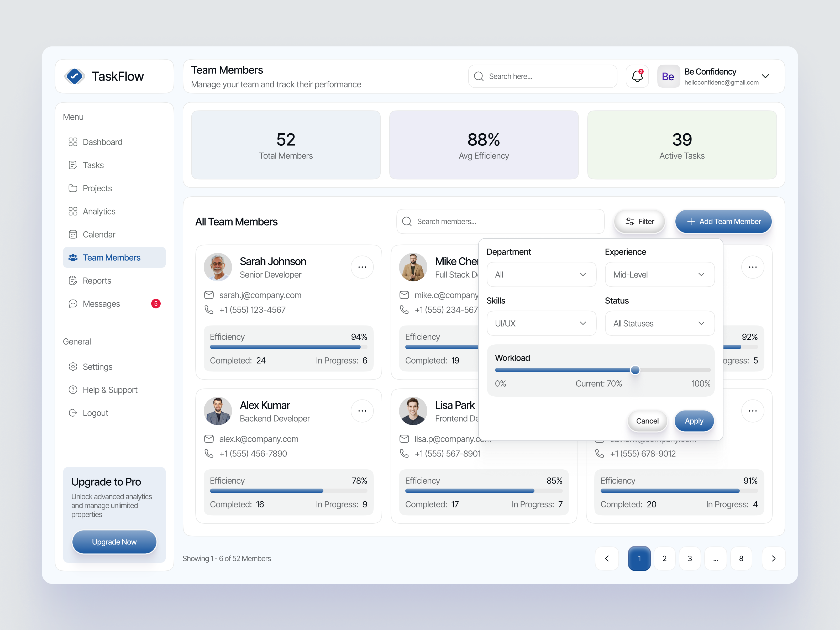Open the Dashboard from sidebar
This screenshot has height=630, width=840.
(x=102, y=142)
